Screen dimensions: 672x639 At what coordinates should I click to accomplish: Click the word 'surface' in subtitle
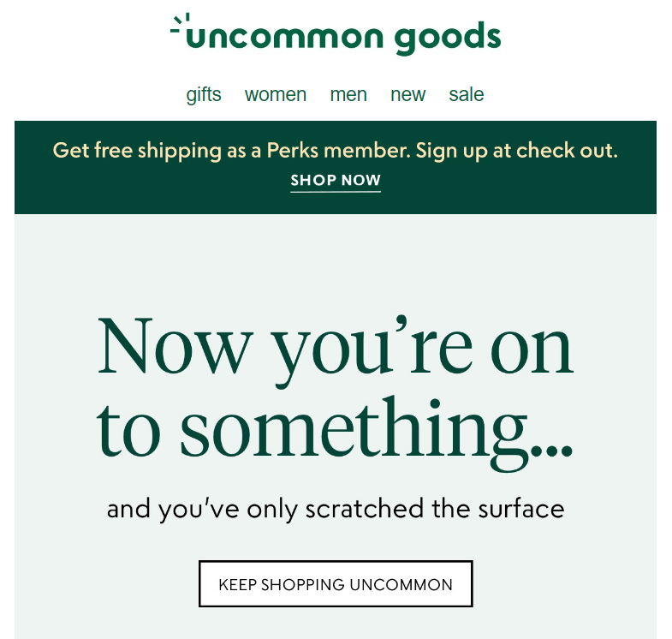click(x=521, y=509)
